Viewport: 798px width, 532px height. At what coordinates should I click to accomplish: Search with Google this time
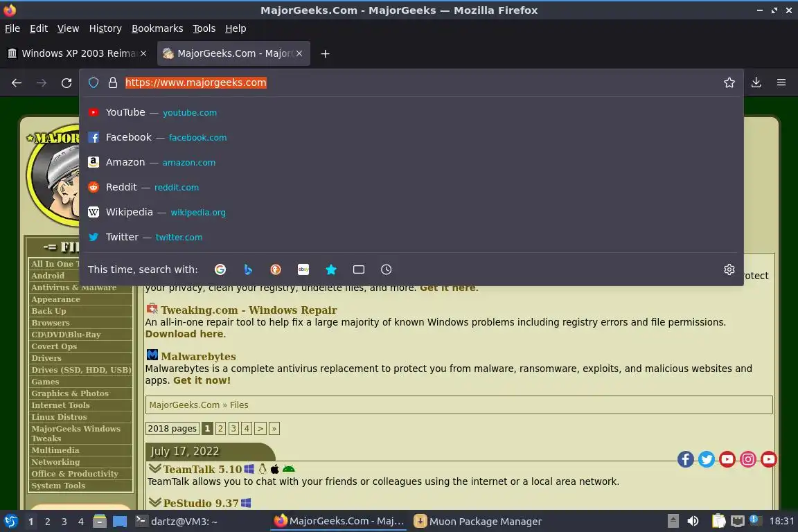coord(220,269)
